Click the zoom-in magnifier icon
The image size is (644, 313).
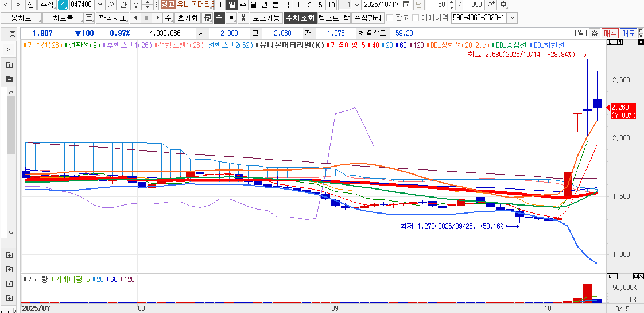click(491, 5)
